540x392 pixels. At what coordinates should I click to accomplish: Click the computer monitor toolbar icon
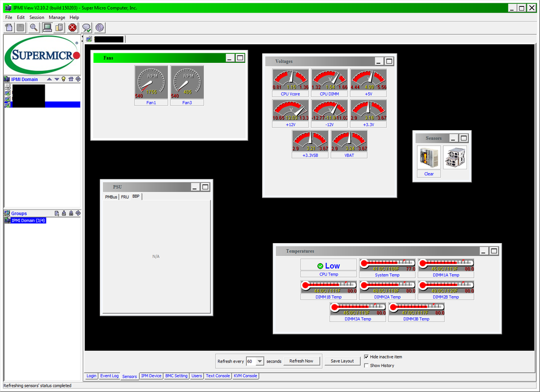(47, 27)
